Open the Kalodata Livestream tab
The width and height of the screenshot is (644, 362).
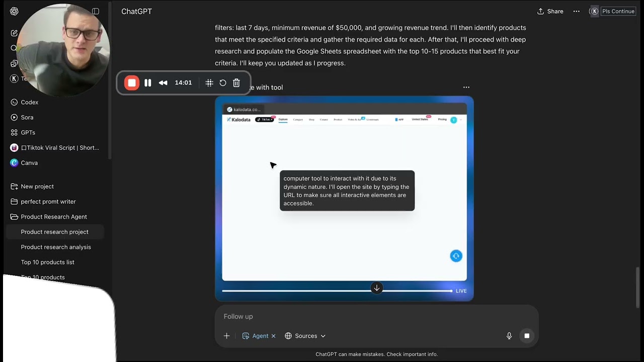[x=373, y=120]
